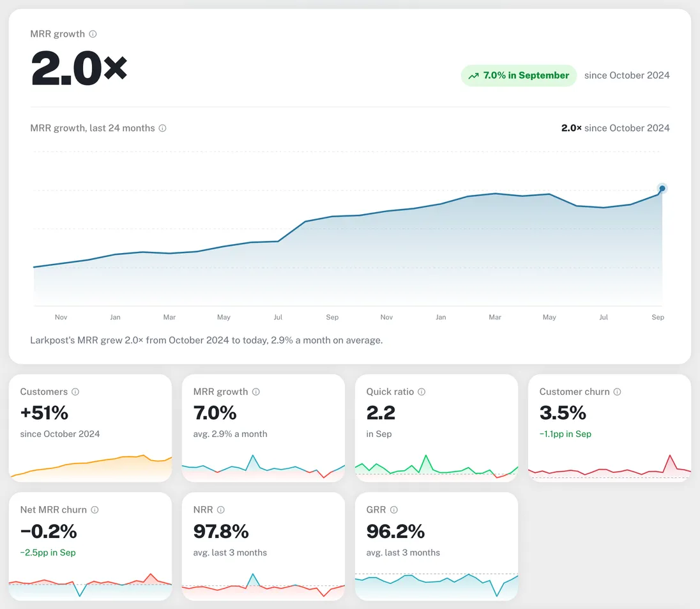Click the Net MRR churn info icon
This screenshot has height=609, width=700.
tap(95, 510)
